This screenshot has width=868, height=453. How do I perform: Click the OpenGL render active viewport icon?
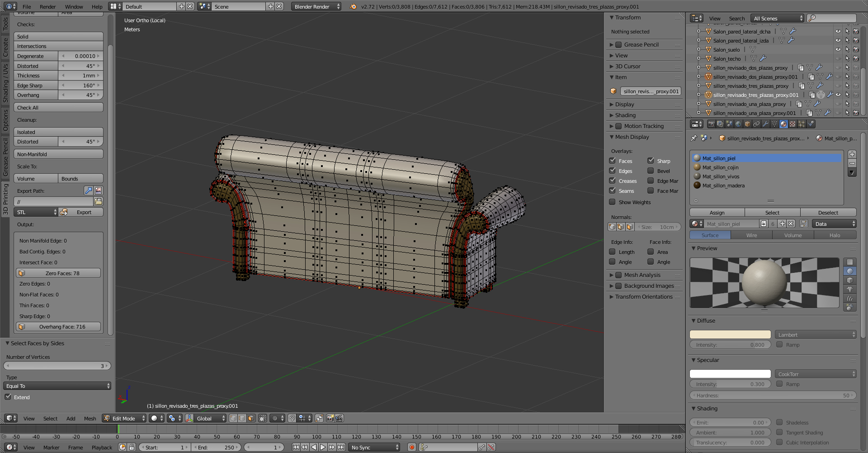point(330,419)
